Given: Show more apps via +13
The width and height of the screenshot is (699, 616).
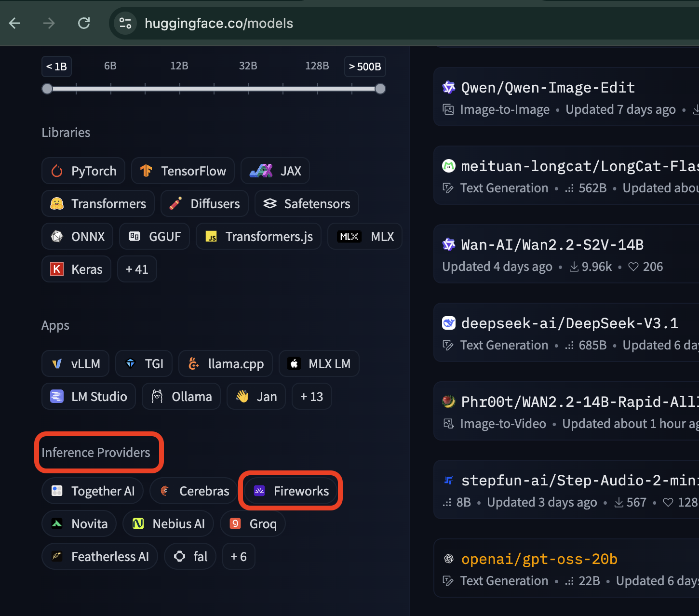Looking at the screenshot, I should point(311,397).
